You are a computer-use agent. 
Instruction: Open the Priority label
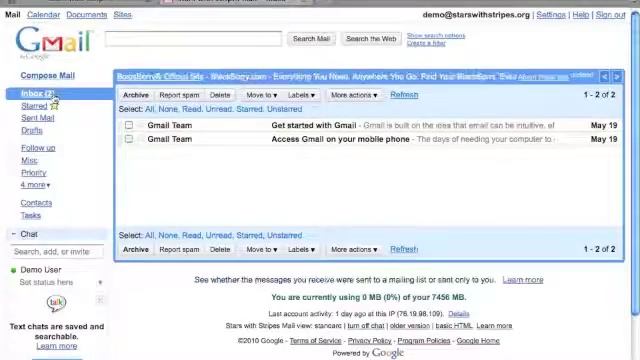(33, 173)
